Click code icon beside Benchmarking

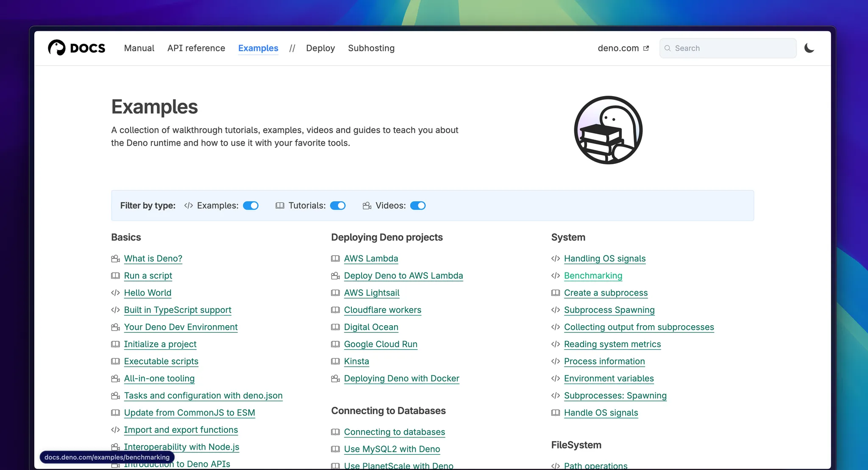click(x=555, y=276)
